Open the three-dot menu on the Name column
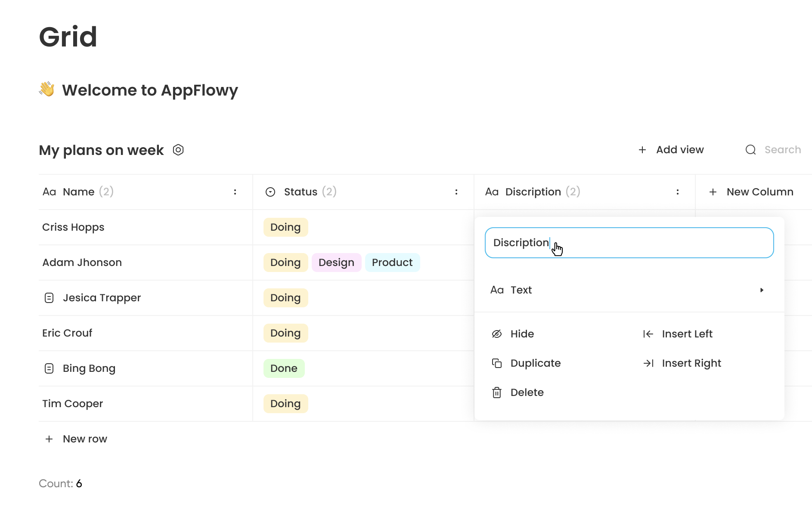The height and width of the screenshot is (507, 812). coord(235,192)
